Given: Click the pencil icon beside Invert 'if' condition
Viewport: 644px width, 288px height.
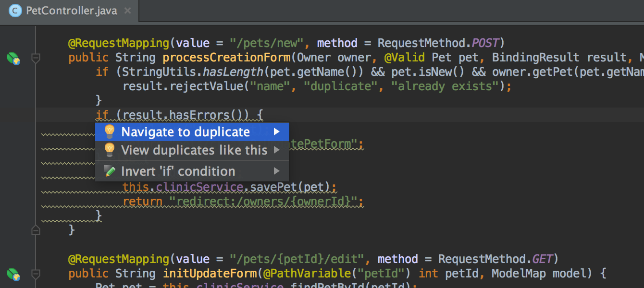Looking at the screenshot, I should pyautogui.click(x=109, y=171).
